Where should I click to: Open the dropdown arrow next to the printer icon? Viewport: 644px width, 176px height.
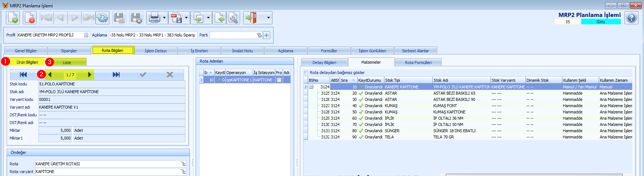click(x=164, y=18)
